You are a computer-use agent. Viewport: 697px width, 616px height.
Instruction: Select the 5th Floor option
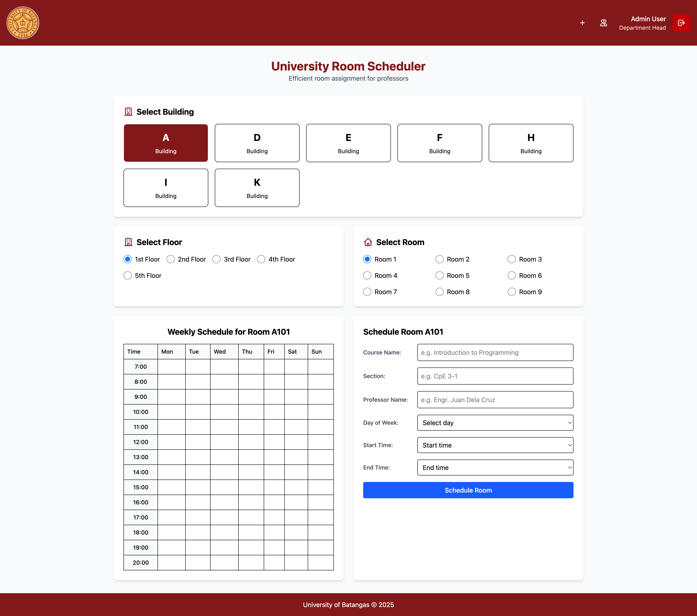[128, 275]
